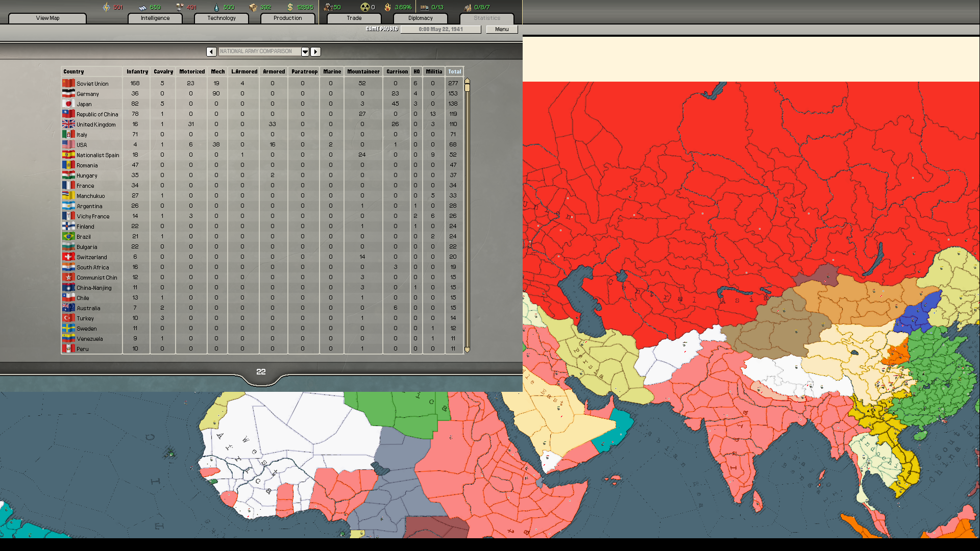The width and height of the screenshot is (980, 551).
Task: Click the metal resource icon
Action: tap(143, 7)
